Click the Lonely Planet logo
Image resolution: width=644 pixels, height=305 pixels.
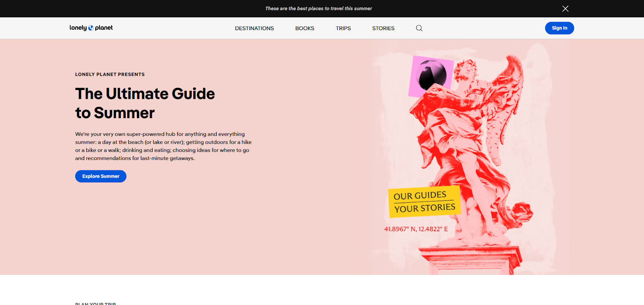(x=91, y=28)
